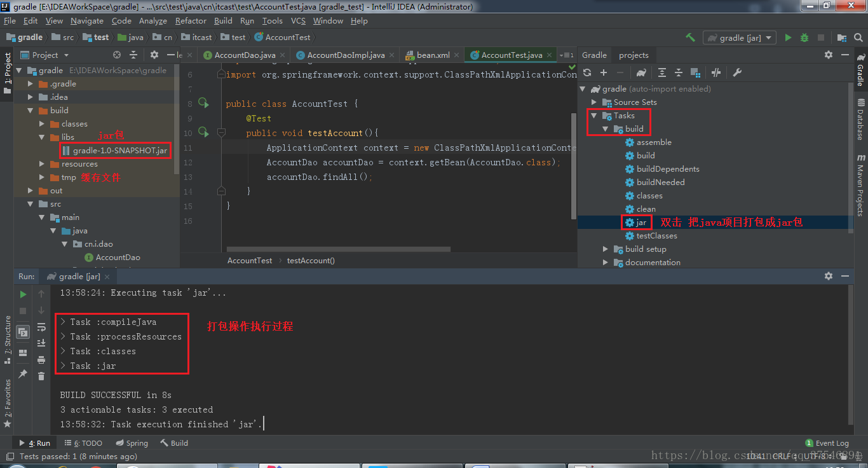Open the Build tool window
The image size is (868, 468).
click(x=174, y=443)
